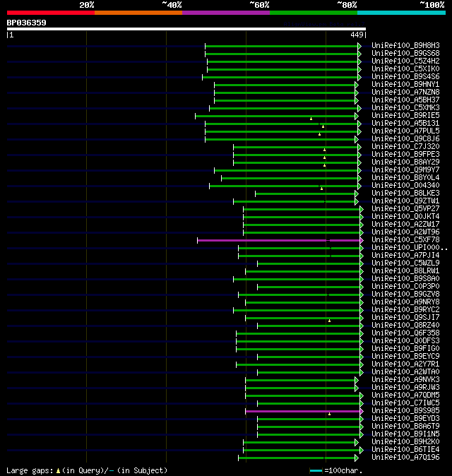The width and height of the screenshot is (452, 476).
Task: Click the purple alignment bar for C5XF78
Action: tap(279, 240)
